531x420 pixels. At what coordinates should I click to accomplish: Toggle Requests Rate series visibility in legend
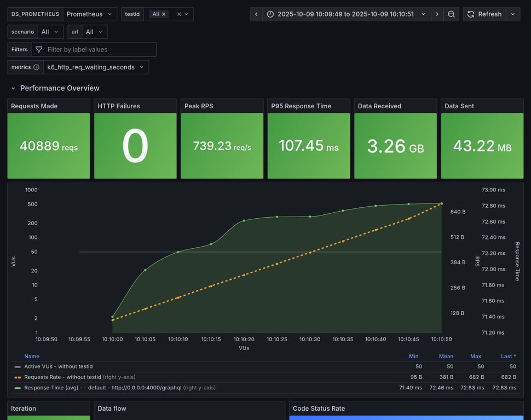(x=62, y=377)
